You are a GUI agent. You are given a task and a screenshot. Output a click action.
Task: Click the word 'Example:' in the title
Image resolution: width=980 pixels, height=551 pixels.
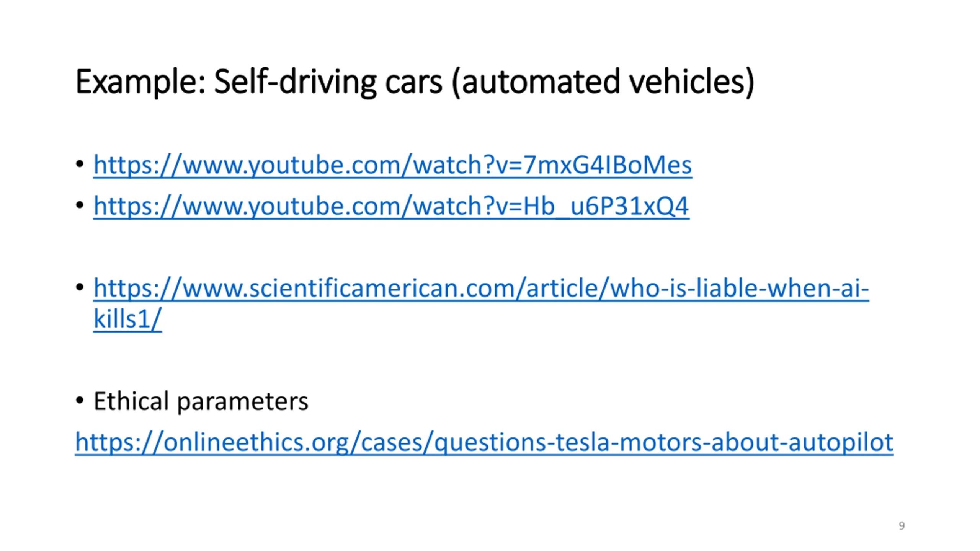[140, 82]
